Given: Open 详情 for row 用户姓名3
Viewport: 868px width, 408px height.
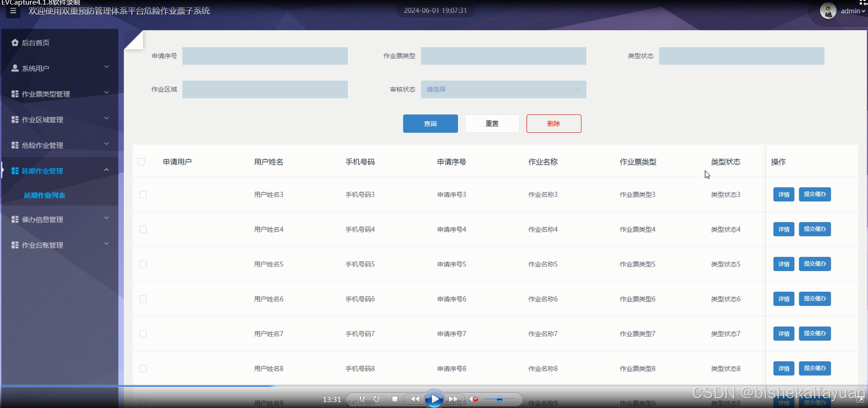Looking at the screenshot, I should 784,195.
